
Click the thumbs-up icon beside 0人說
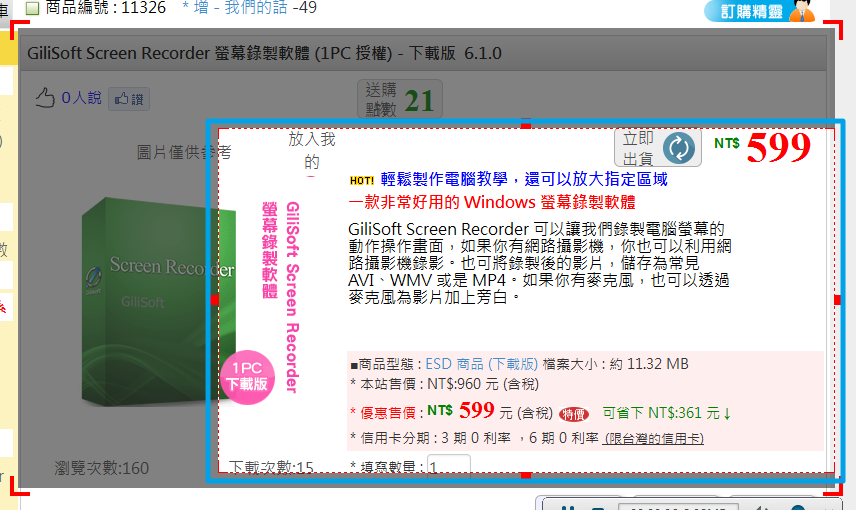click(x=44, y=98)
